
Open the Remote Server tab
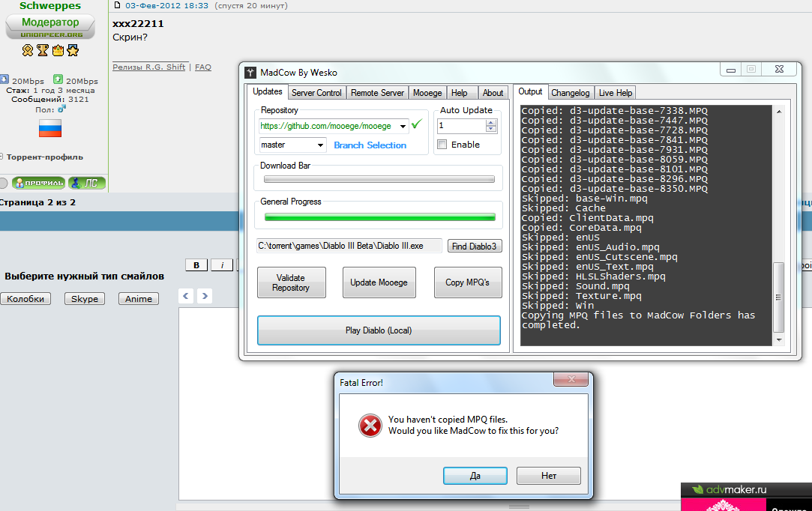pos(377,93)
